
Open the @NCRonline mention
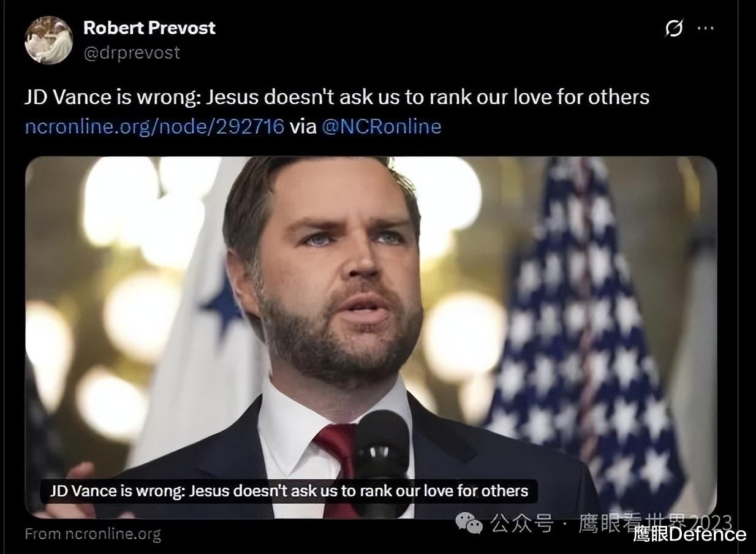[382, 126]
